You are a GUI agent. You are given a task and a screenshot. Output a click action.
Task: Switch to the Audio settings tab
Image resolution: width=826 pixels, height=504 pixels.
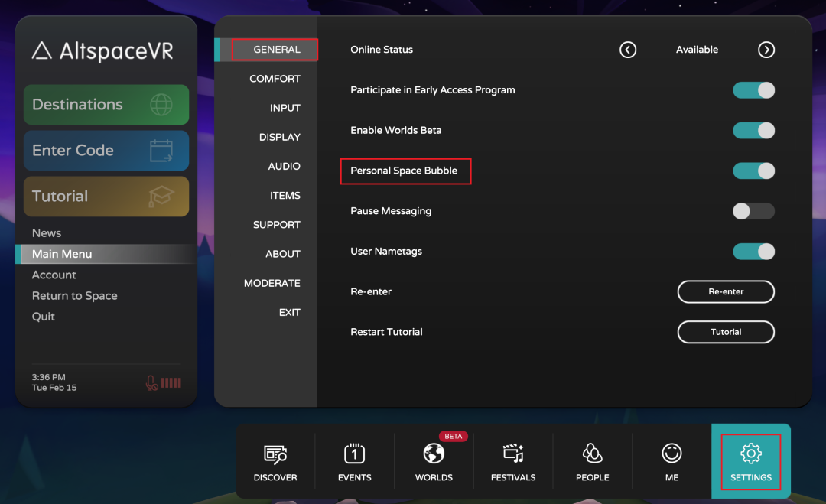click(284, 167)
